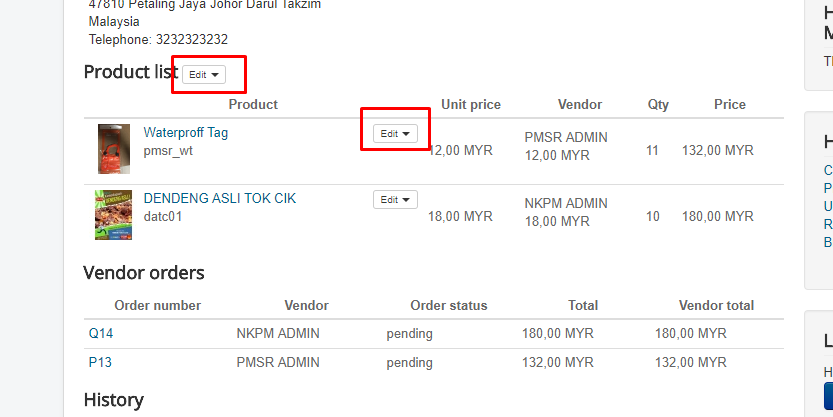Image resolution: width=833 pixels, height=417 pixels.
Task: Click the Vendor total column header
Action: pos(716,305)
